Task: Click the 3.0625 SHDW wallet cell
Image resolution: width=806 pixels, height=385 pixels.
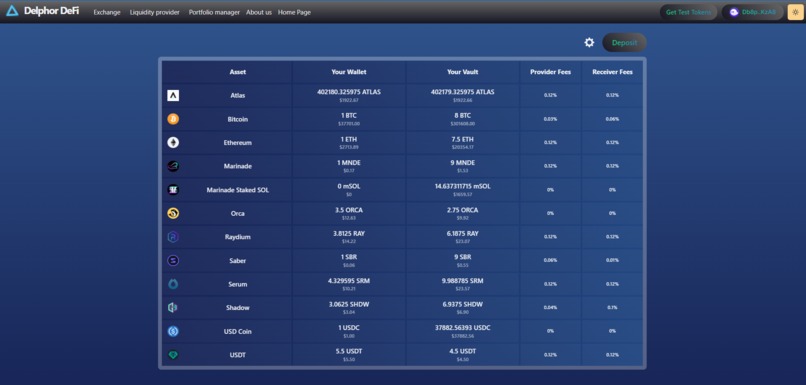Action: click(x=349, y=307)
